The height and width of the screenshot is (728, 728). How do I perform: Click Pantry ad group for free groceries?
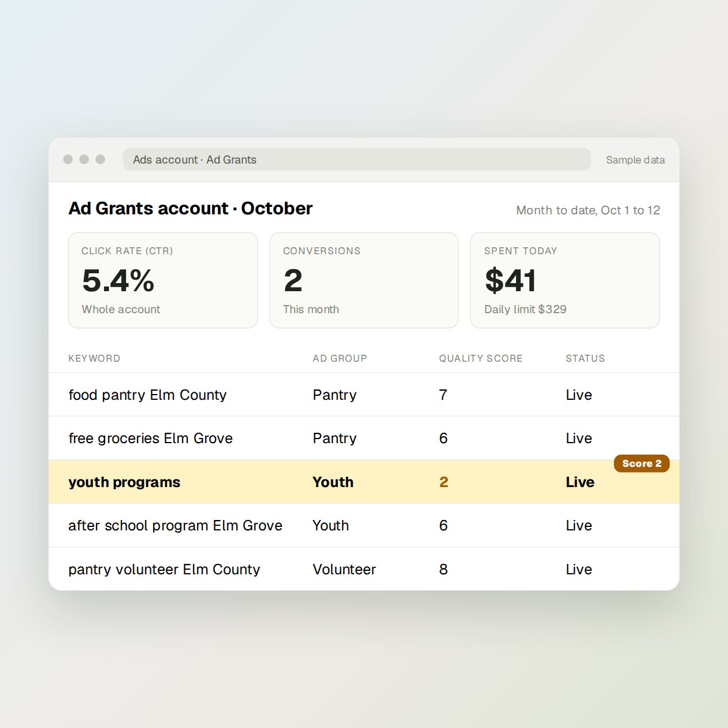335,438
